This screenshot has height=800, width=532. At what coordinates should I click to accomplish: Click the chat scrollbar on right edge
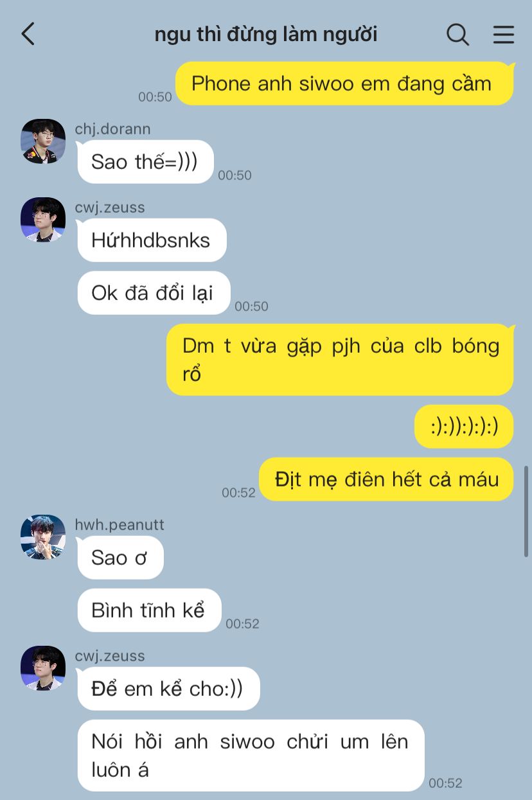(x=527, y=511)
